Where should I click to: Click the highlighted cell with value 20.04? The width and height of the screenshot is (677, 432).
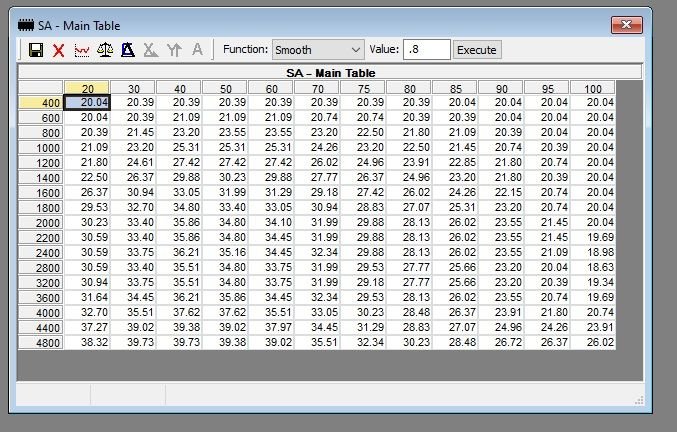coord(88,103)
